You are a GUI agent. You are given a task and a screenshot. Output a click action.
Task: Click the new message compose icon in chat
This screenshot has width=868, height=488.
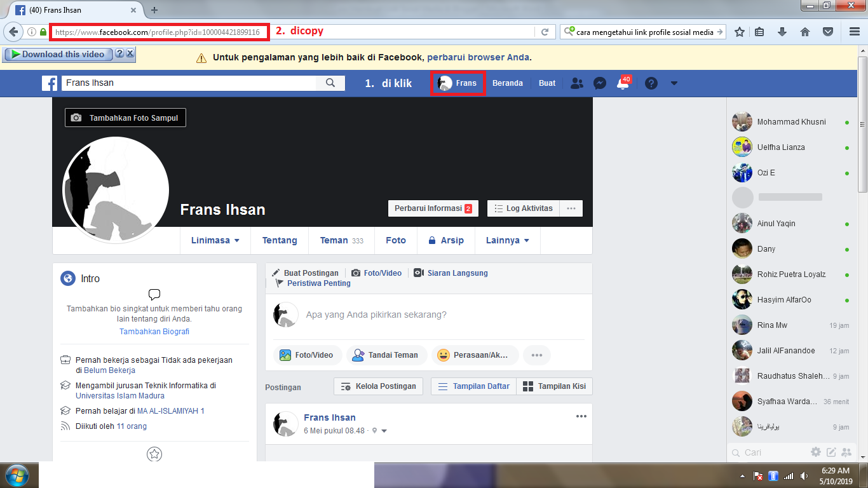(x=831, y=452)
